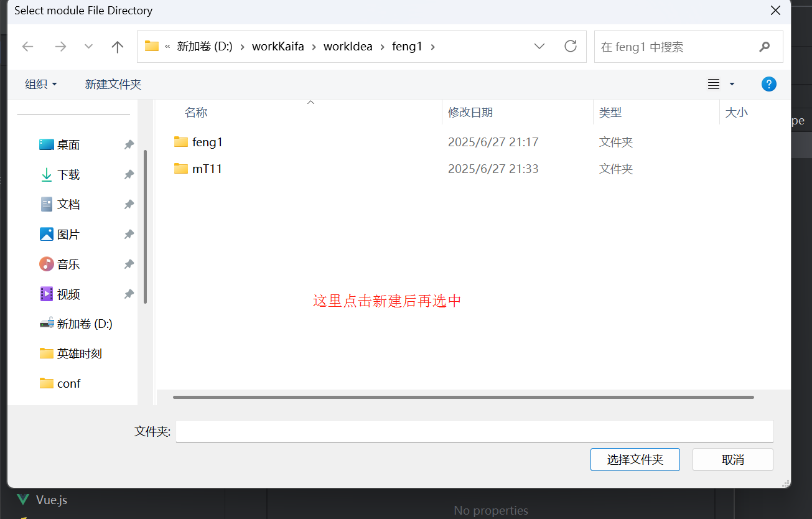Open help with the question mark icon
The width and height of the screenshot is (812, 519).
pyautogui.click(x=769, y=84)
